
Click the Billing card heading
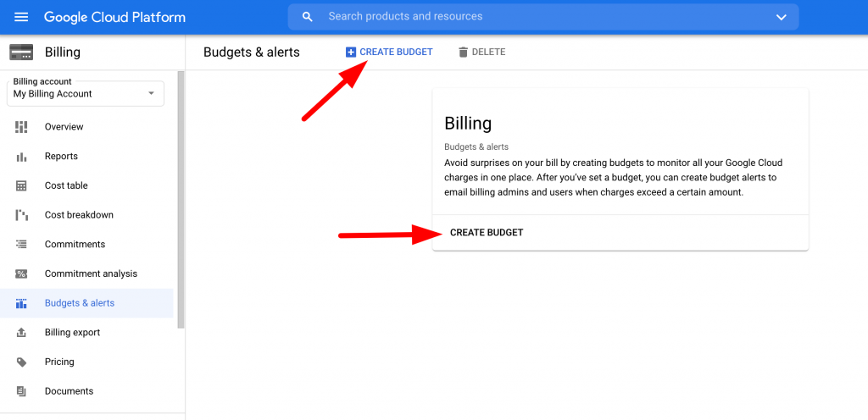coord(468,124)
